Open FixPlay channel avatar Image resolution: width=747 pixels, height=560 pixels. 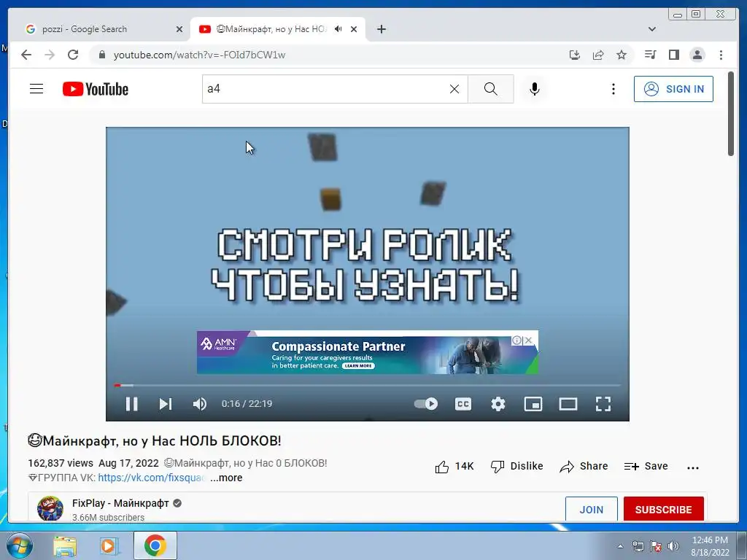pos(50,508)
